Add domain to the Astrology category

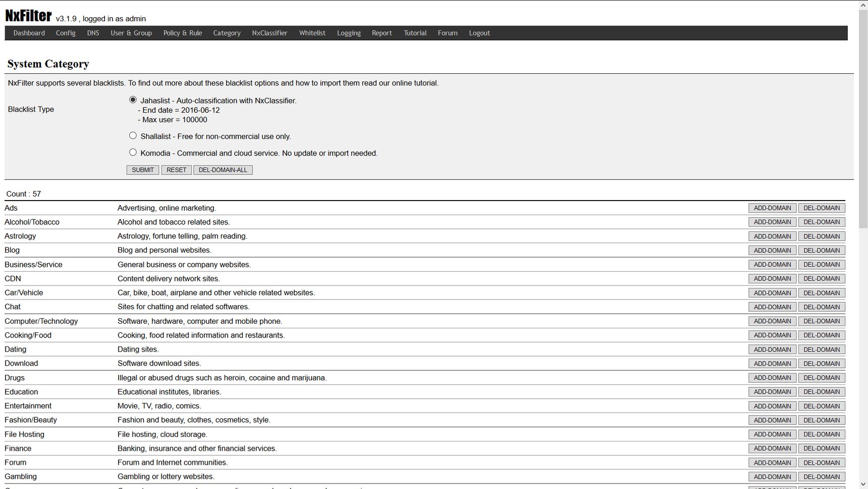tap(772, 236)
